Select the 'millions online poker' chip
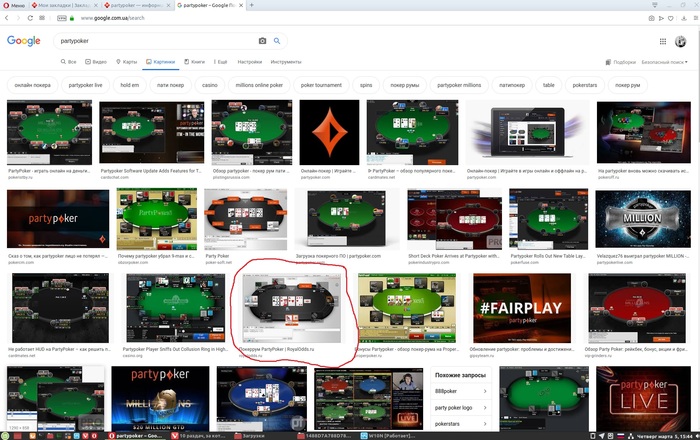700x440 pixels. [259, 85]
